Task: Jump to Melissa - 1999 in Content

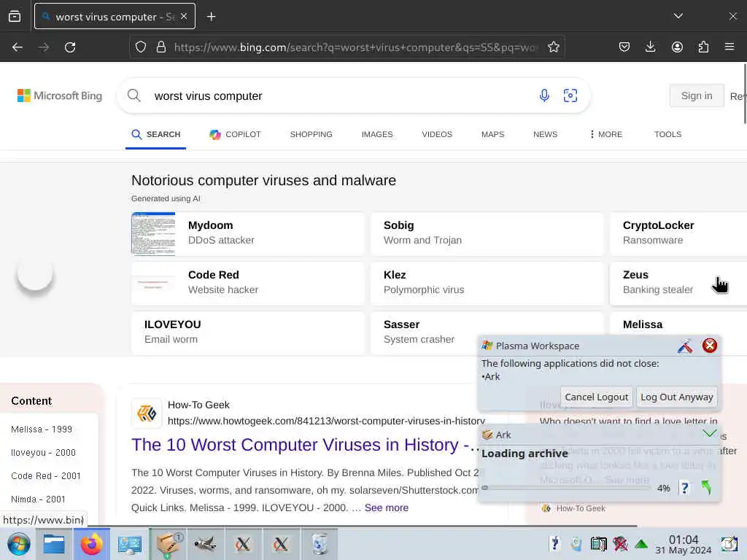Action: pos(42,429)
